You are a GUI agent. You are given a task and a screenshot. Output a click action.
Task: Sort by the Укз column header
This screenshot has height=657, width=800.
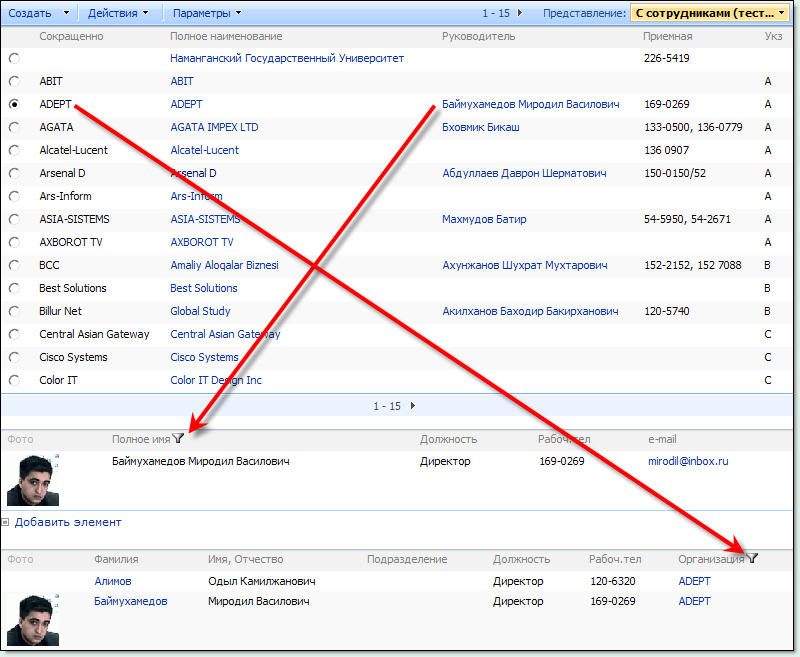click(773, 36)
